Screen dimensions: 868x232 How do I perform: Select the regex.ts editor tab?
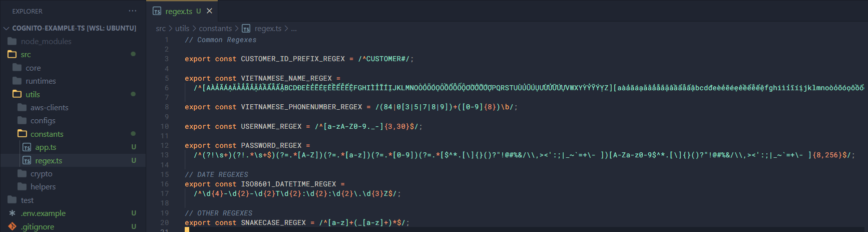(178, 11)
